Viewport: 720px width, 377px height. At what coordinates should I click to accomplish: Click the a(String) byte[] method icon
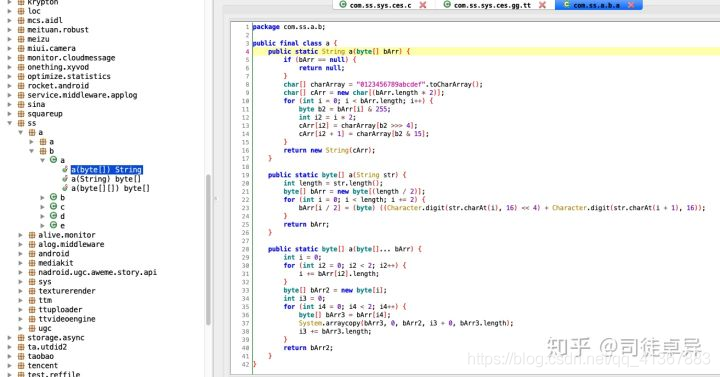[65, 179]
